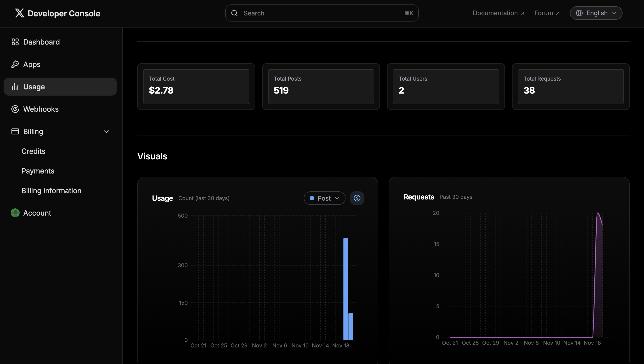Click the Webhooks target icon
Image resolution: width=644 pixels, height=364 pixels.
pos(15,109)
